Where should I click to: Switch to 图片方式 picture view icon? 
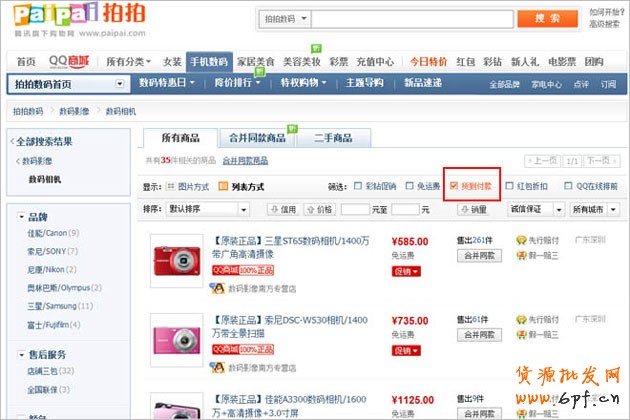[170, 187]
